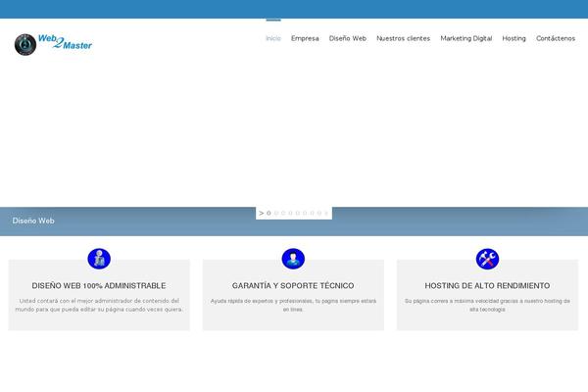
Task: Open the 'DISEÑO WEB 100% ADMINISTRABLE' heading
Action: coord(99,286)
